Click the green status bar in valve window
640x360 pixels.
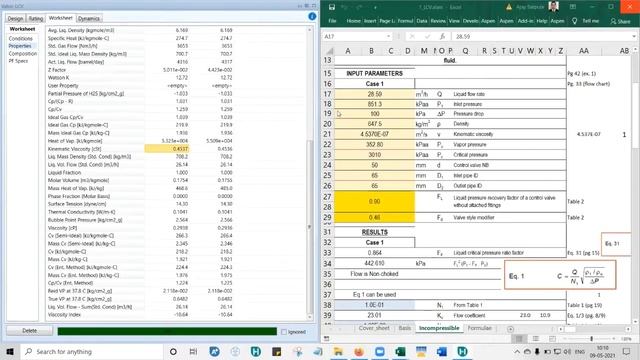tap(167, 331)
